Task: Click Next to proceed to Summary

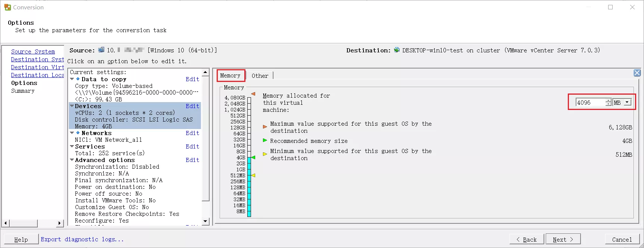Action: 563,239
